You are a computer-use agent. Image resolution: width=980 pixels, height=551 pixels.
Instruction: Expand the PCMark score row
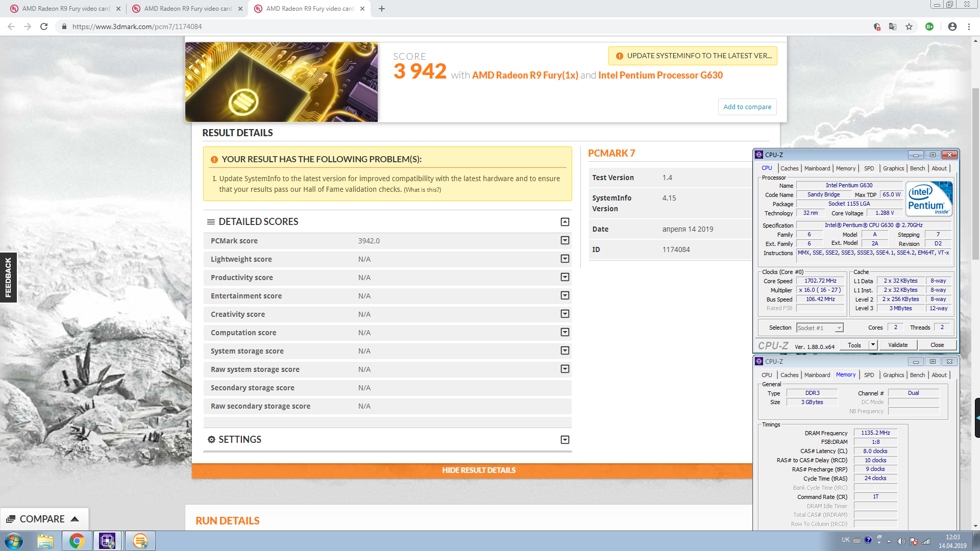[x=565, y=240]
